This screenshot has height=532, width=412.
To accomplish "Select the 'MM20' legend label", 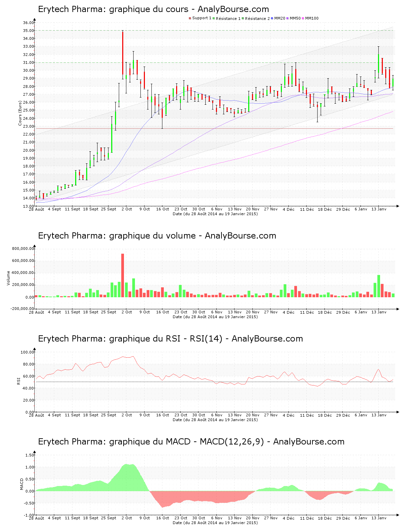I will (279, 18).
